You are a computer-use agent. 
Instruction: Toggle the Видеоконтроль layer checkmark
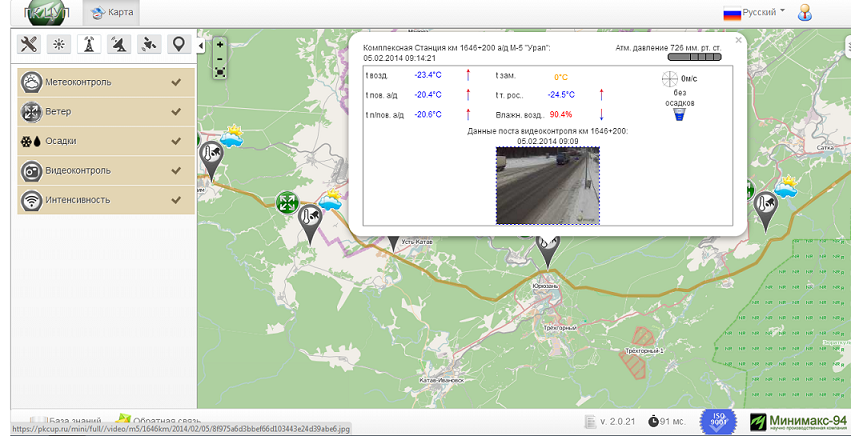tap(176, 170)
